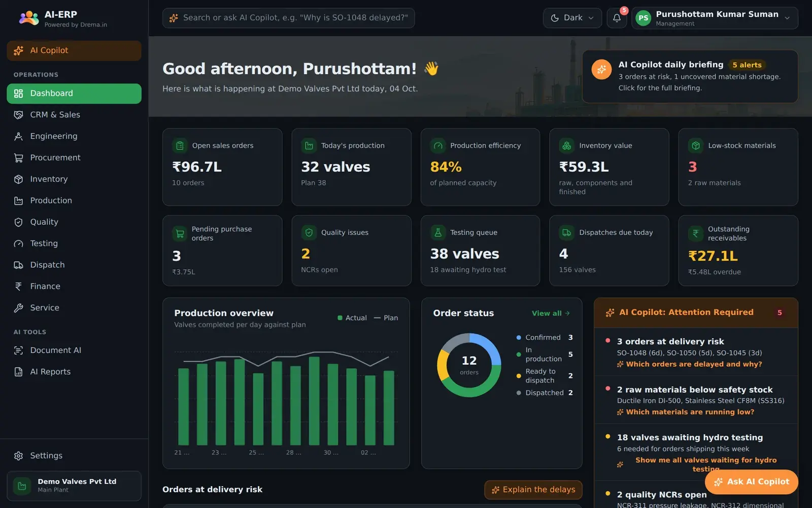Click the "Dispatched" legend label

coord(545,393)
